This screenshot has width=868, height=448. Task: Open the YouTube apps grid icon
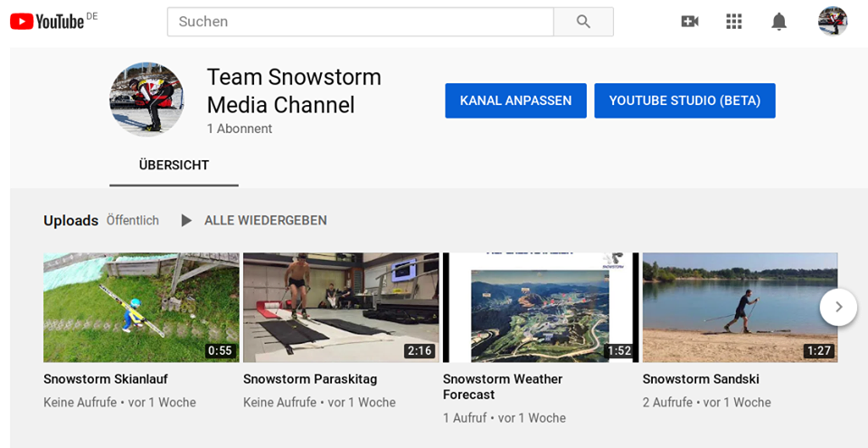tap(733, 22)
